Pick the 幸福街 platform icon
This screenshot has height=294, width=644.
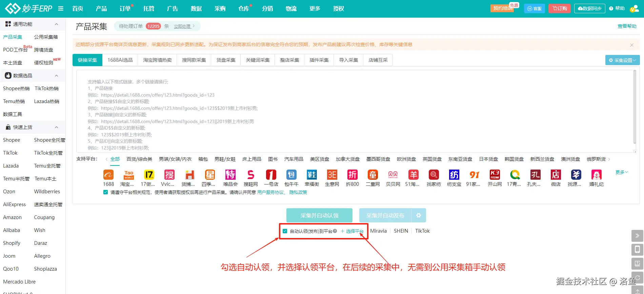click(312, 175)
